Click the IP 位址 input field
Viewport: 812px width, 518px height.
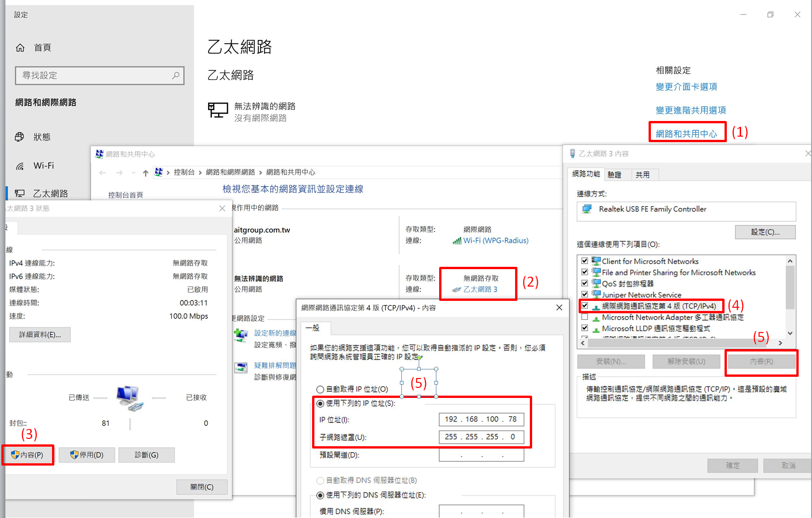click(481, 419)
